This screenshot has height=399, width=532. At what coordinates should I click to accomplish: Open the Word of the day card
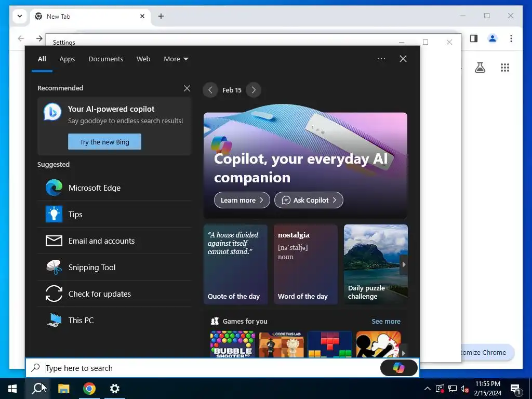(x=305, y=264)
